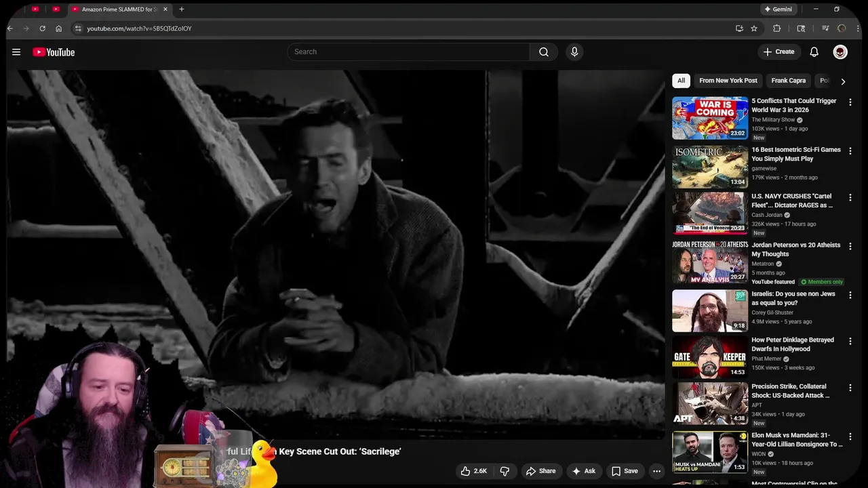The image size is (868, 488).
Task: Go to YouTube home via logo
Action: (54, 52)
